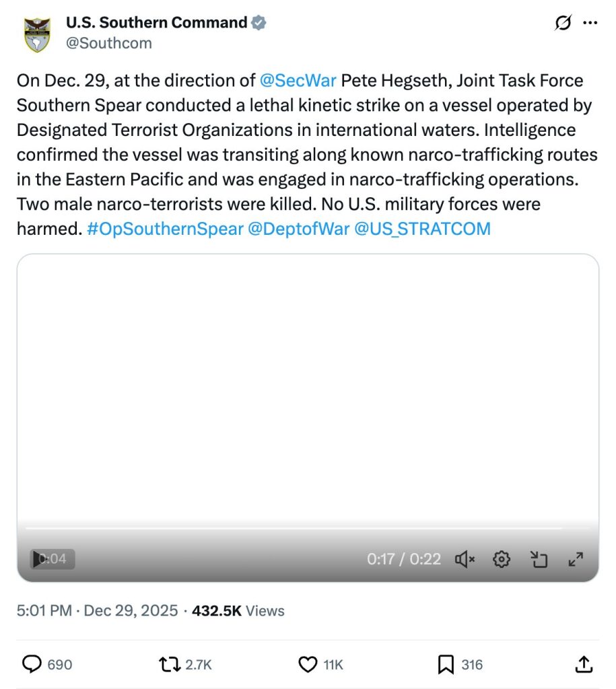Image resolution: width=616 pixels, height=689 pixels.
Task: Click the U.S. Southern Command profile avatar
Action: [37, 34]
